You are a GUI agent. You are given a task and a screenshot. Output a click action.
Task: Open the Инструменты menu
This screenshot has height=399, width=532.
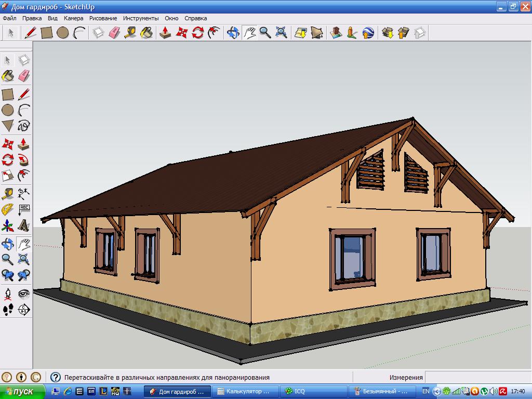click(141, 18)
